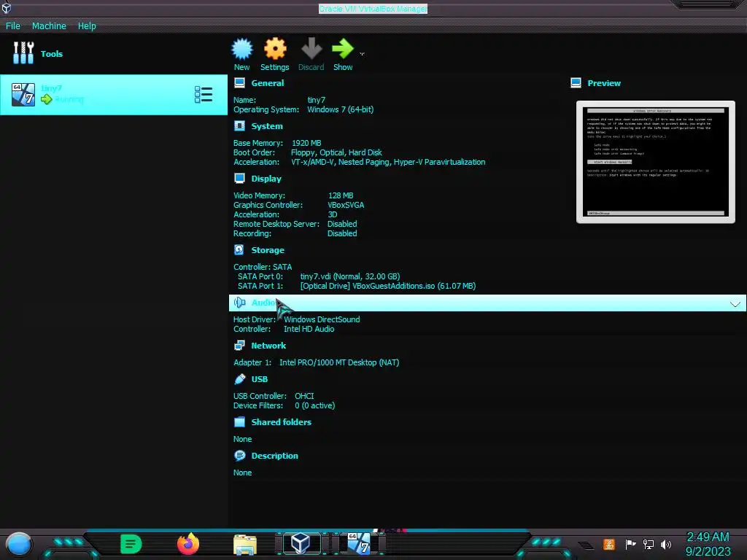Image resolution: width=747 pixels, height=560 pixels.
Task: Click the Display section monitor icon
Action: point(239,178)
